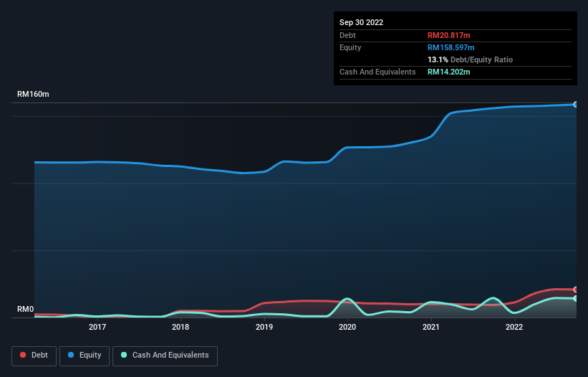Toggle the Equity series legend button
This screenshot has width=588, height=377.
(x=85, y=355)
